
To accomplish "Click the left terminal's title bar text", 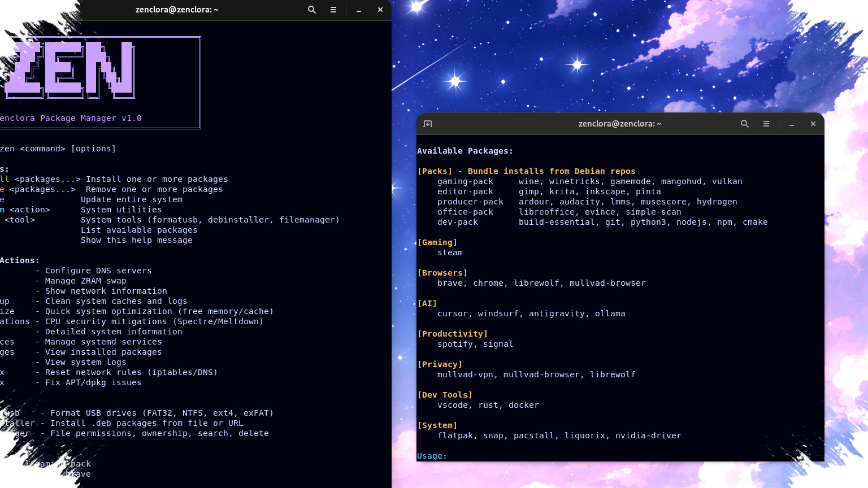I will [x=176, y=10].
